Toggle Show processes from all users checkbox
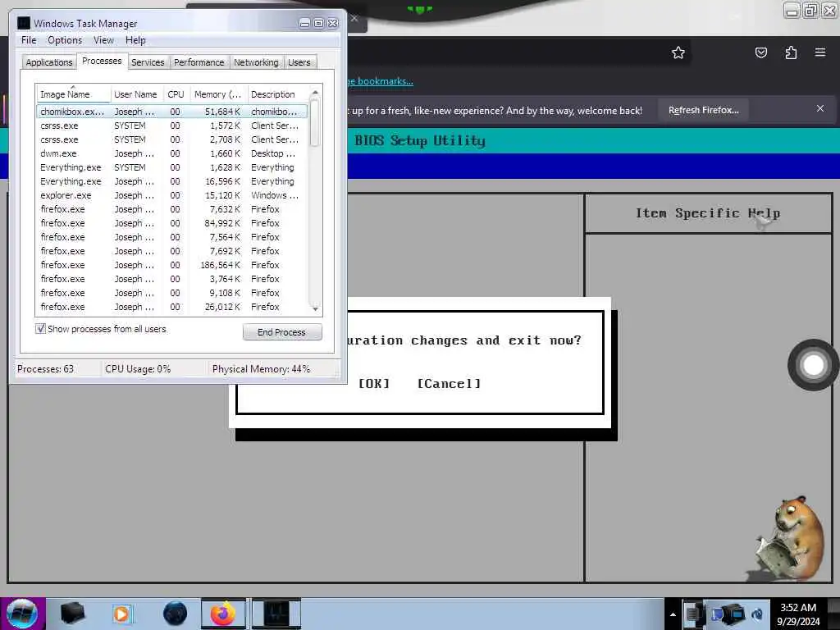Image resolution: width=840 pixels, height=630 pixels. point(40,328)
